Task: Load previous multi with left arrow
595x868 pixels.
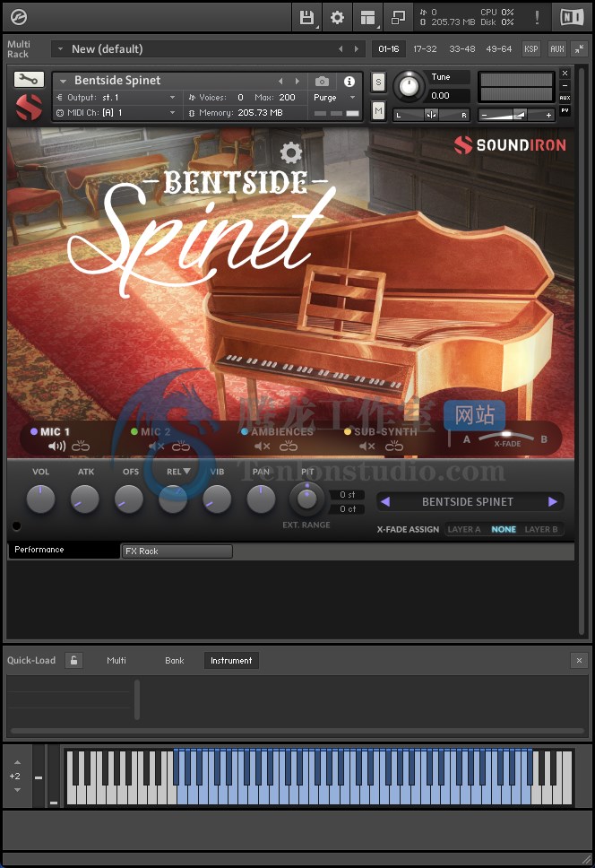Action: [341, 48]
